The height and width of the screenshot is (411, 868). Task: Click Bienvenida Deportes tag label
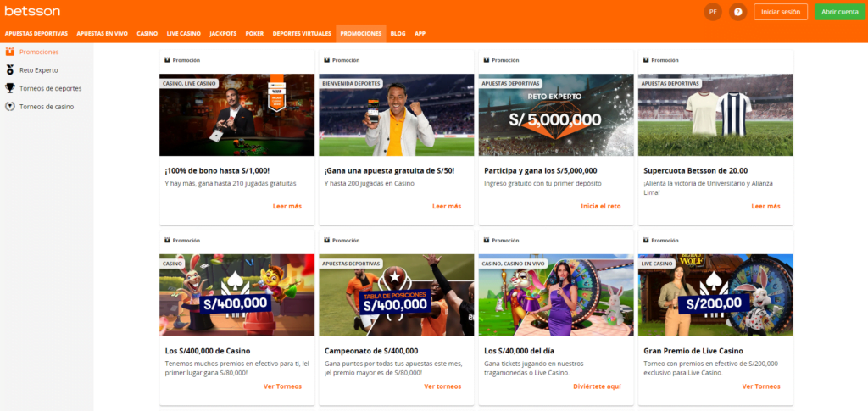pyautogui.click(x=351, y=84)
